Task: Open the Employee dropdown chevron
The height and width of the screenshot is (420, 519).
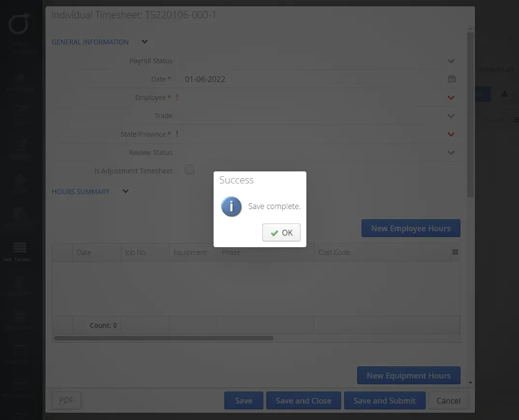Action: tap(451, 98)
